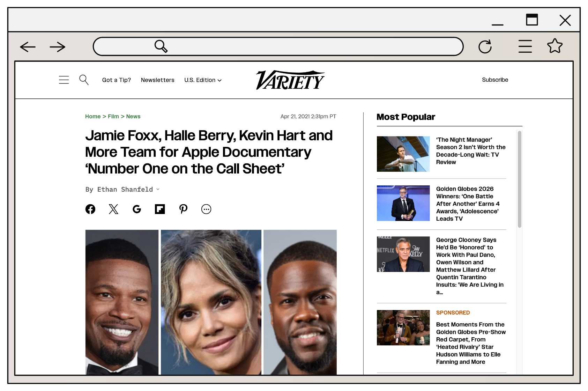This screenshot has width=588, height=391.
Task: Open the browser menu
Action: 525,46
